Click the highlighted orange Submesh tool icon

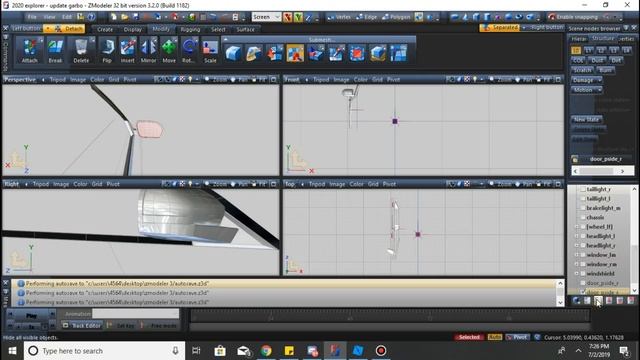(x=295, y=53)
